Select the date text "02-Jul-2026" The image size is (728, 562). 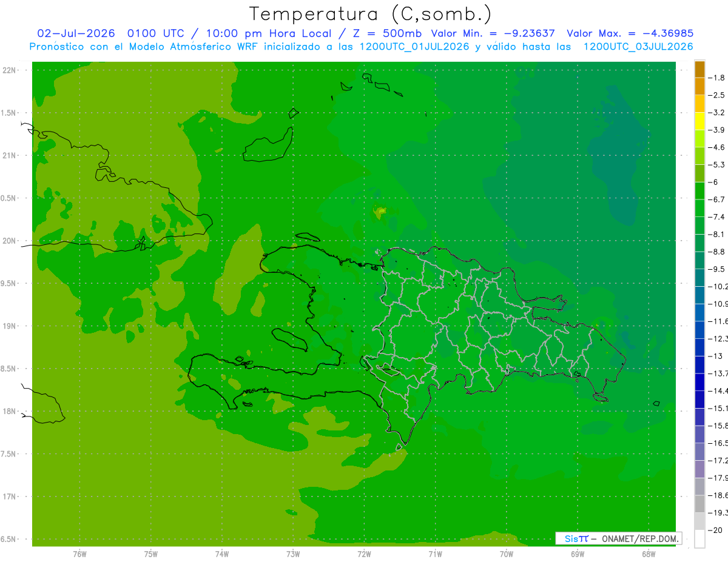point(76,33)
